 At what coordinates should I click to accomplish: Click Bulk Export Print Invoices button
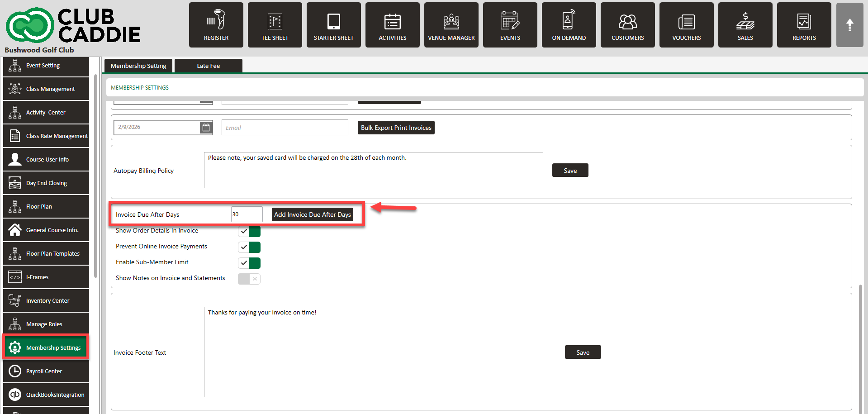pos(396,128)
